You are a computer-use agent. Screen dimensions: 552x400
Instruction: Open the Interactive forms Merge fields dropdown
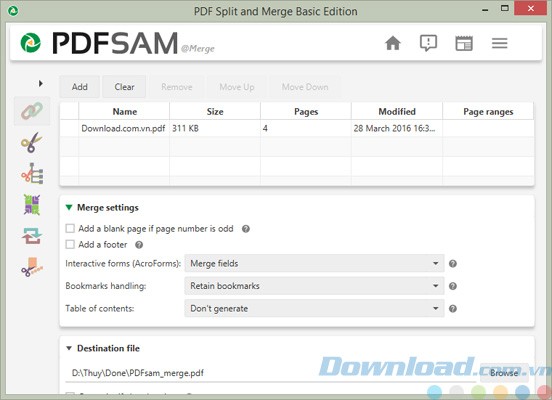(314, 263)
